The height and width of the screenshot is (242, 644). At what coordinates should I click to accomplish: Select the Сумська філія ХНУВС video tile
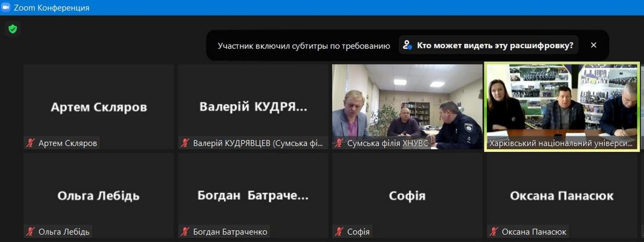pyautogui.click(x=407, y=107)
